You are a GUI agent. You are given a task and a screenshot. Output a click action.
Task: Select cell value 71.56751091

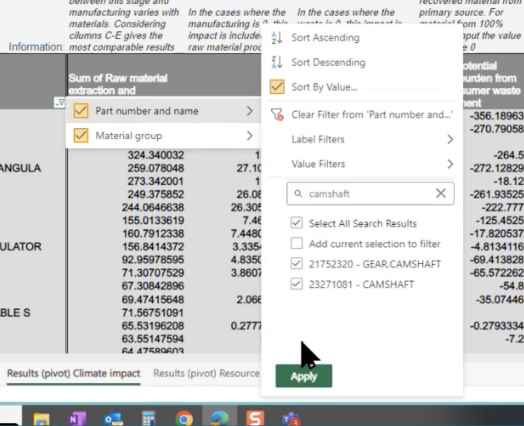tap(153, 313)
